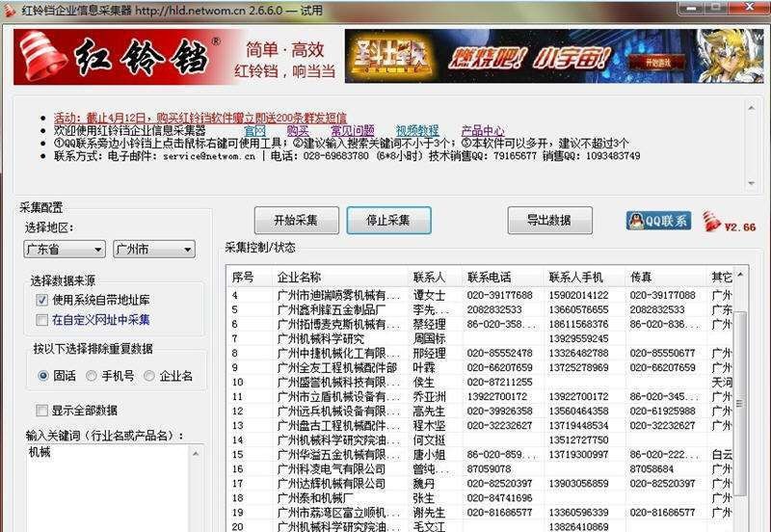Select the 企业名 radio button

pos(149,376)
